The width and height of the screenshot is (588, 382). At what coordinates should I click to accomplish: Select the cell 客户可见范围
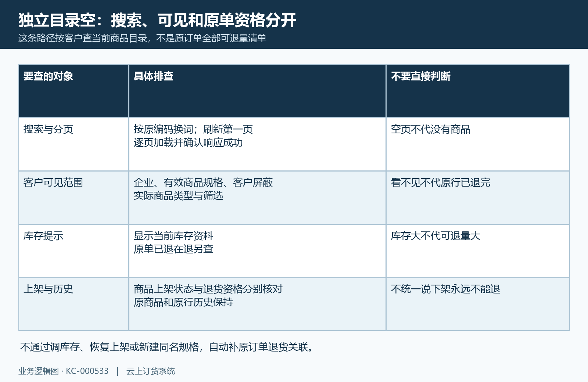point(74,198)
